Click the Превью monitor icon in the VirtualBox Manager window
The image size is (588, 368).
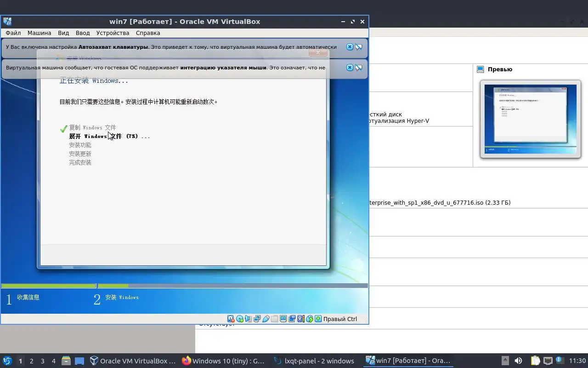click(481, 69)
